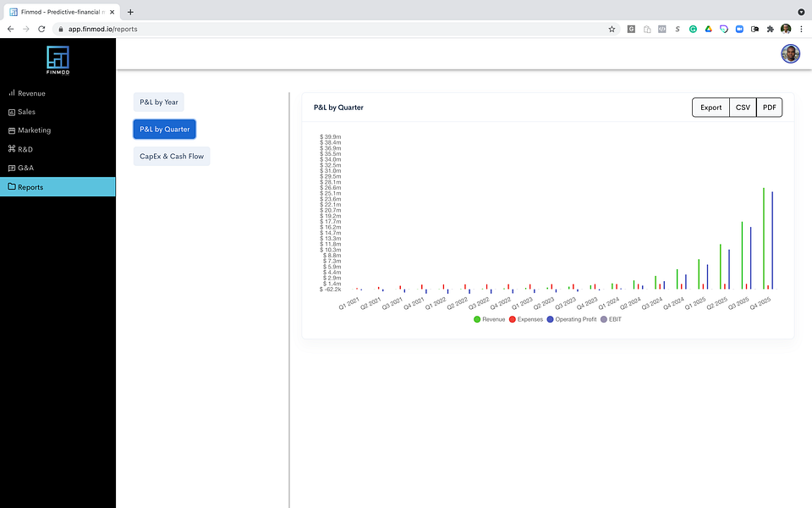Click the Reports folder icon
The height and width of the screenshot is (508, 812).
click(x=11, y=186)
